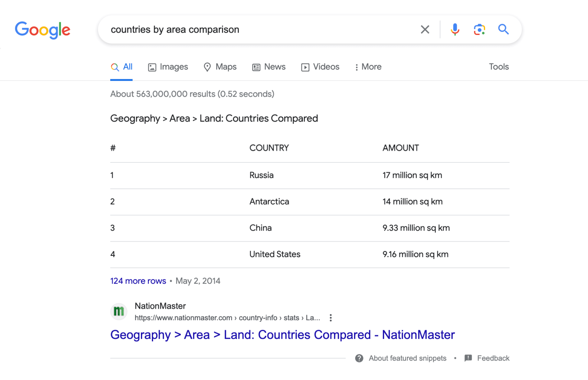Image resolution: width=588 pixels, height=380 pixels.
Task: Click About featured snippets
Action: tap(407, 358)
